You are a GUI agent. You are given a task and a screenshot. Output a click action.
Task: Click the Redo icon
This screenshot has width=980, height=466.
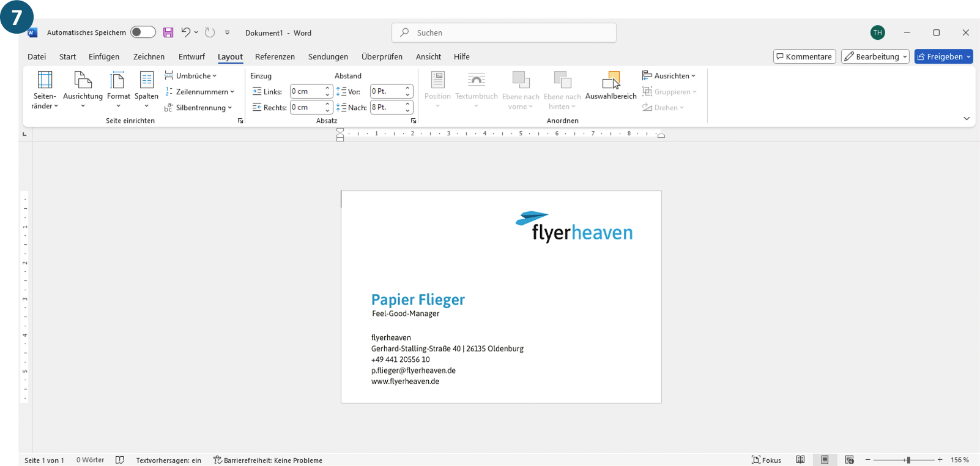210,32
